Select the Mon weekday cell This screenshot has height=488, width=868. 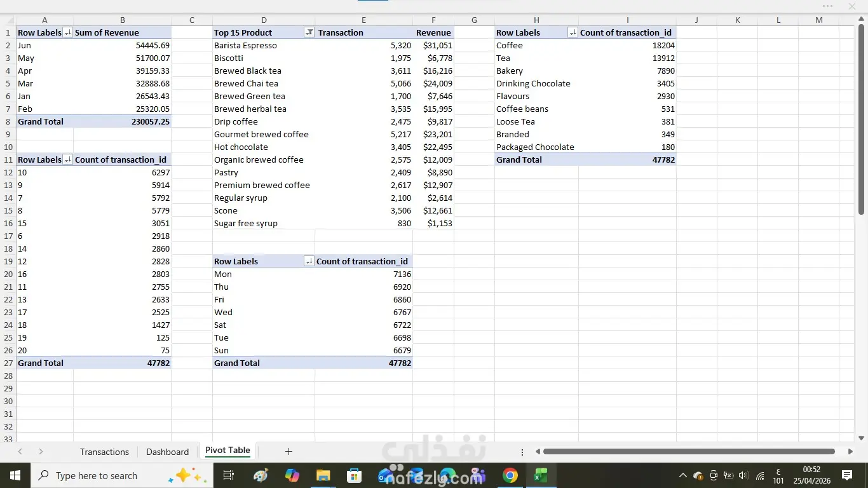tap(264, 274)
